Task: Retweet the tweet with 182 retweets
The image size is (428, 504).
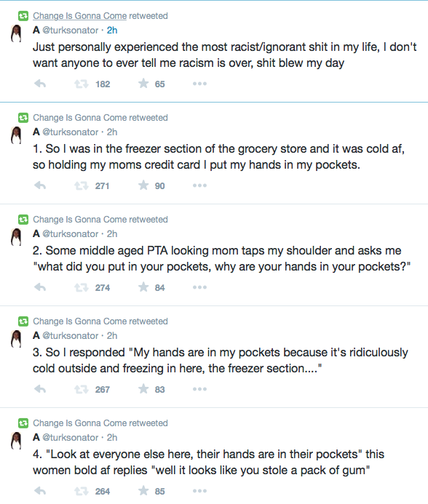Action: pos(81,84)
